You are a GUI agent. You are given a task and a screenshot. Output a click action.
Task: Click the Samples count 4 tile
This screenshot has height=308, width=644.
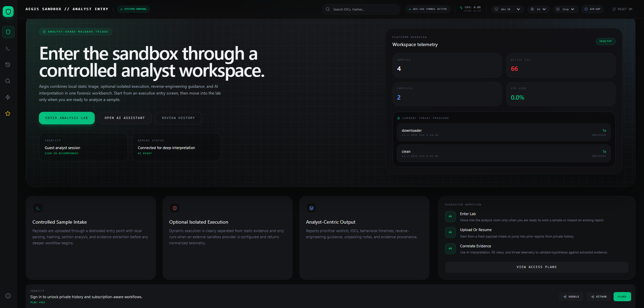(x=447, y=65)
